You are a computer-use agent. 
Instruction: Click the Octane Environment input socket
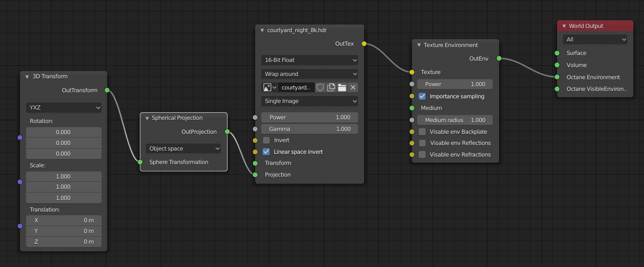pyautogui.click(x=557, y=77)
